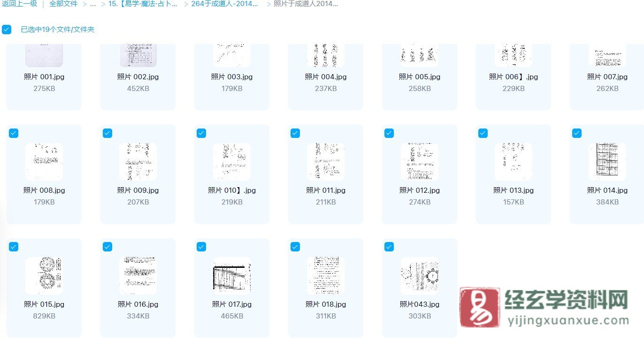Click file name 照片 013.jpg
Screen dimensions: 644x341
coord(514,190)
